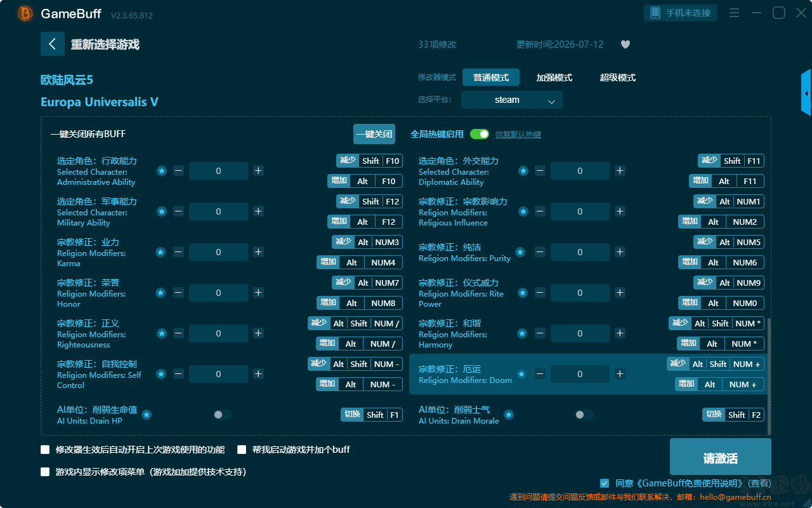
Task: Decrease Harmony value with minus button
Action: 540,333
